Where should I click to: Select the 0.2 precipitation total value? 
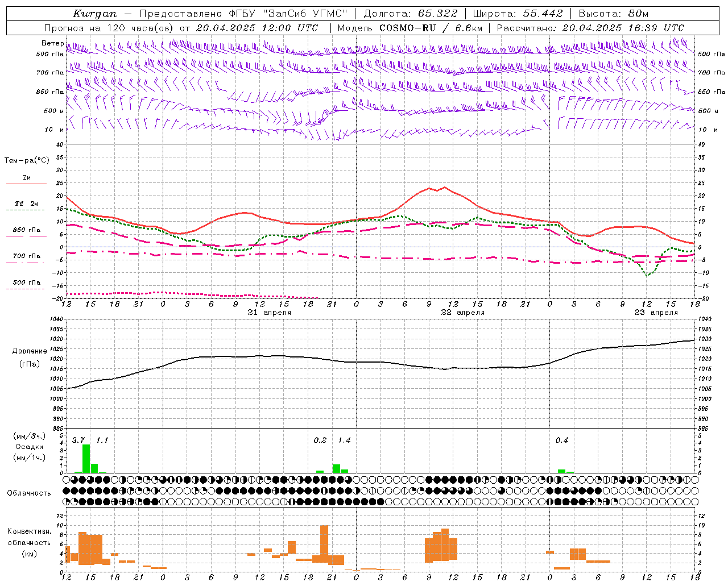(320, 440)
